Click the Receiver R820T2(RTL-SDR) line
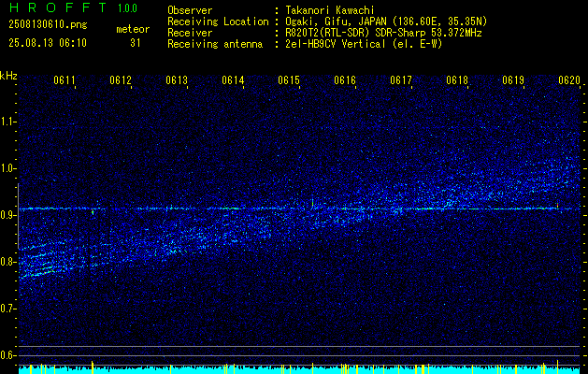This screenshot has height=374, width=588. click(x=383, y=33)
